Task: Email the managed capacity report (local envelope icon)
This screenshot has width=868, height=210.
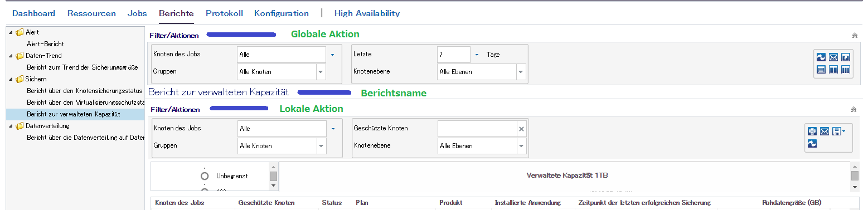Action: (x=825, y=131)
